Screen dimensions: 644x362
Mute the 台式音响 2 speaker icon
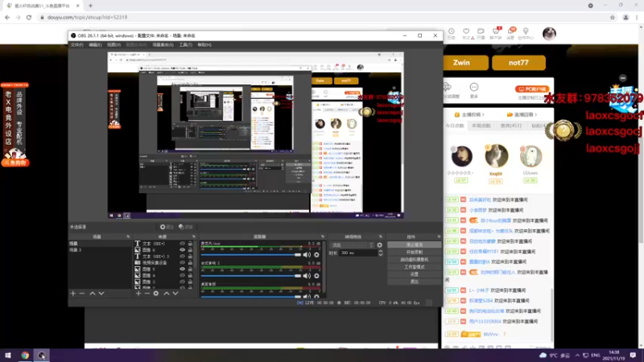click(307, 276)
